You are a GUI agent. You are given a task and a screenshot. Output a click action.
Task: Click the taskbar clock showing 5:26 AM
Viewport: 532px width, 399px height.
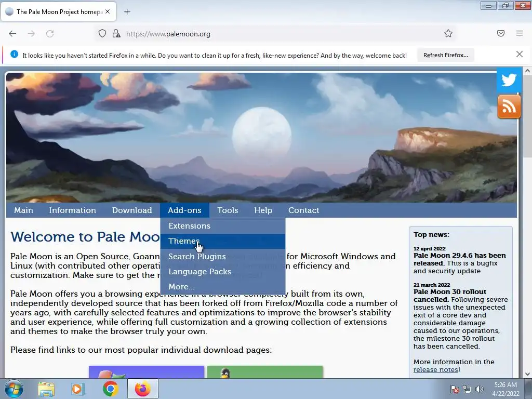pos(506,389)
